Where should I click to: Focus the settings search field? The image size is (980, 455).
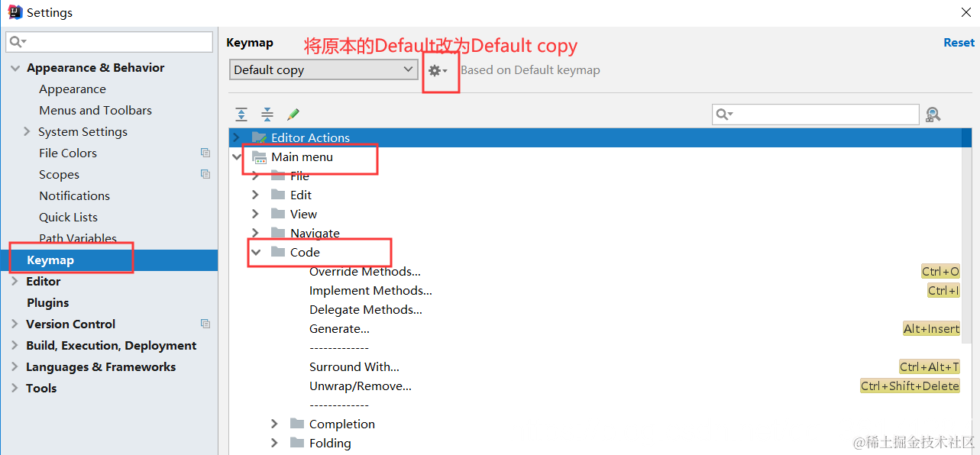(x=109, y=41)
